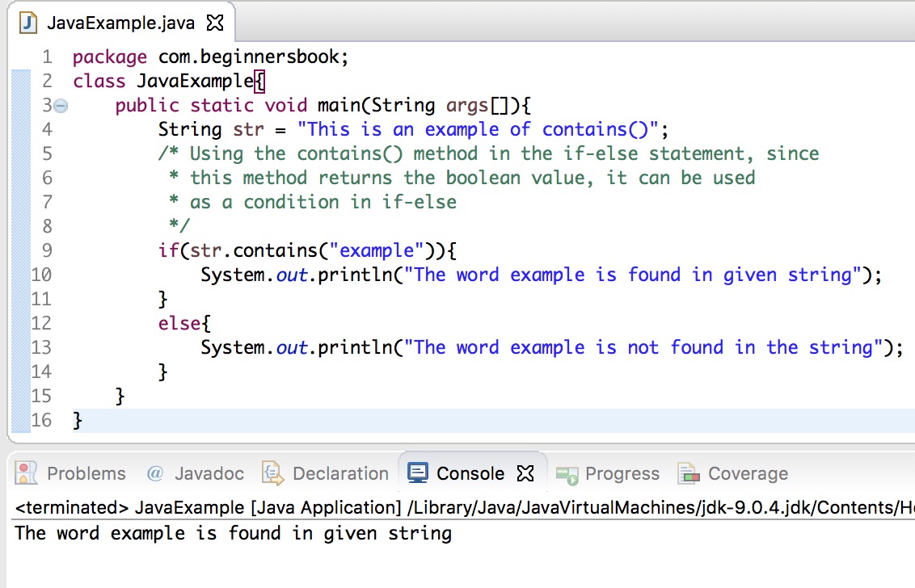915x588 pixels.
Task: Click the Console monitor icon
Action: click(x=418, y=473)
